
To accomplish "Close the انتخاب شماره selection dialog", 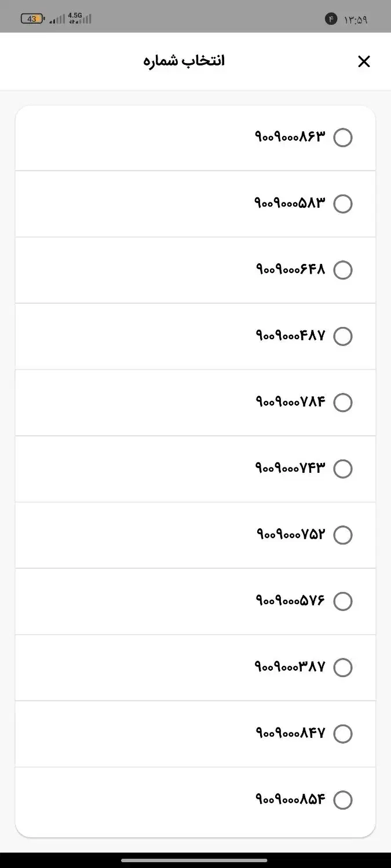I will (x=364, y=61).
